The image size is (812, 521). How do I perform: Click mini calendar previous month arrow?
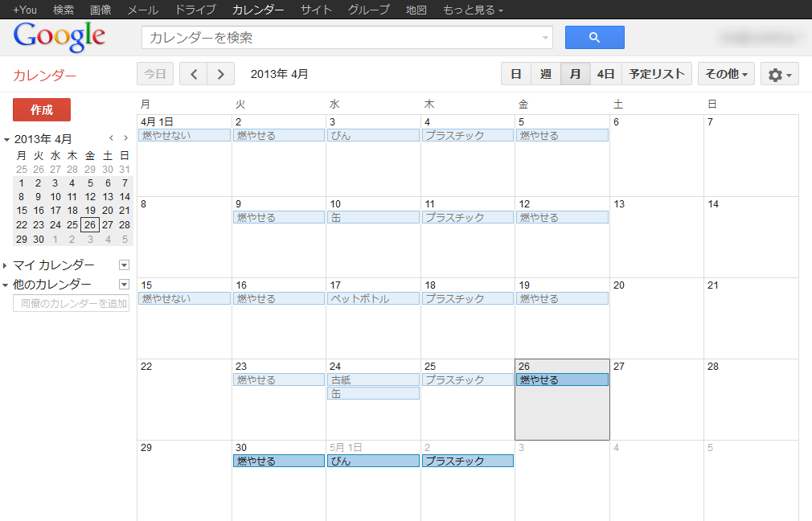coord(112,138)
